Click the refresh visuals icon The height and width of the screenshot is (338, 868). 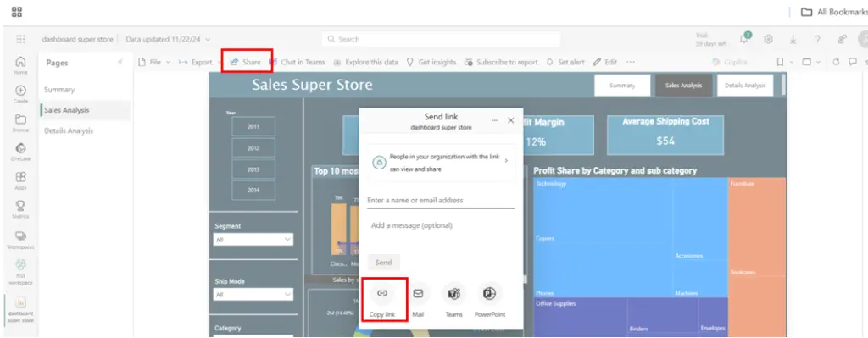[836, 62]
